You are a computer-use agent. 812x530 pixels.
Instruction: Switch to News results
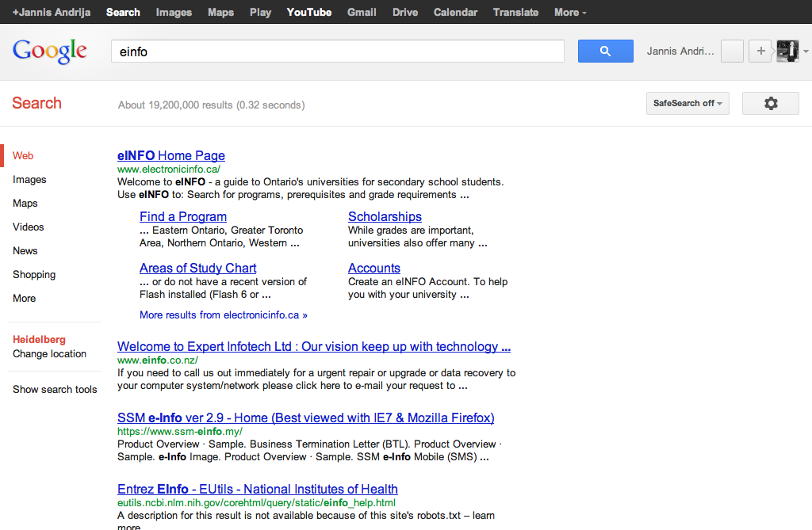coord(25,250)
